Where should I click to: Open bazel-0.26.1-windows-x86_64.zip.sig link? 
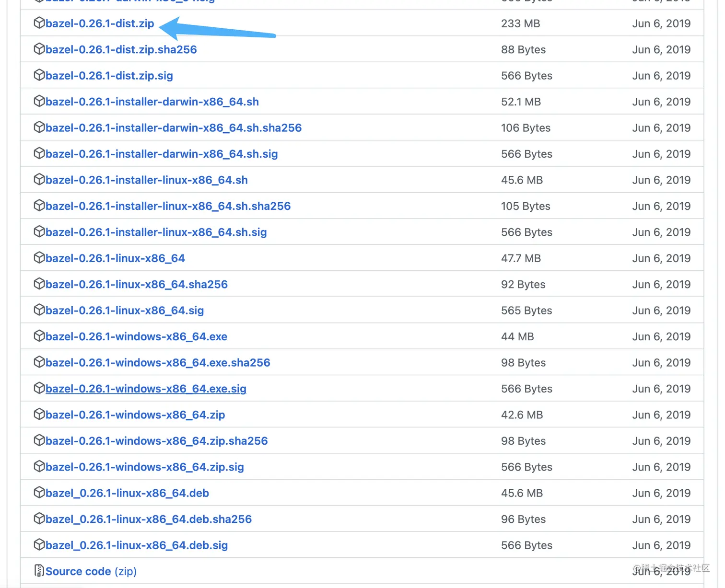[145, 467]
